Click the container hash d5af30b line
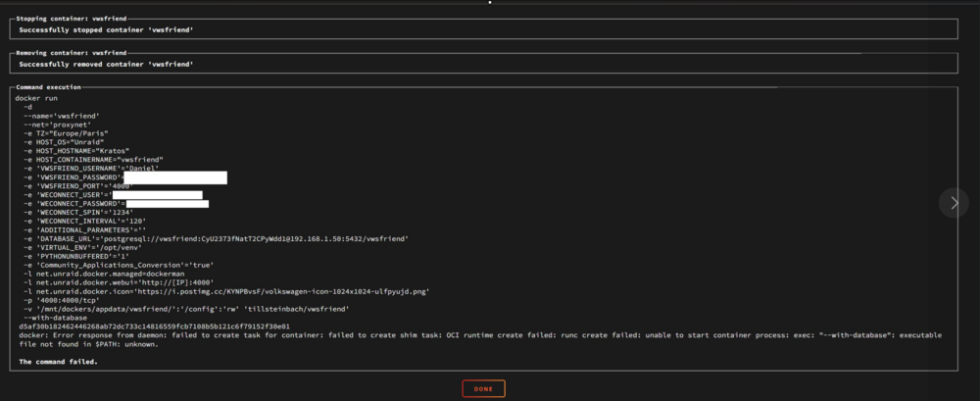The width and height of the screenshot is (980, 401). pos(155,326)
